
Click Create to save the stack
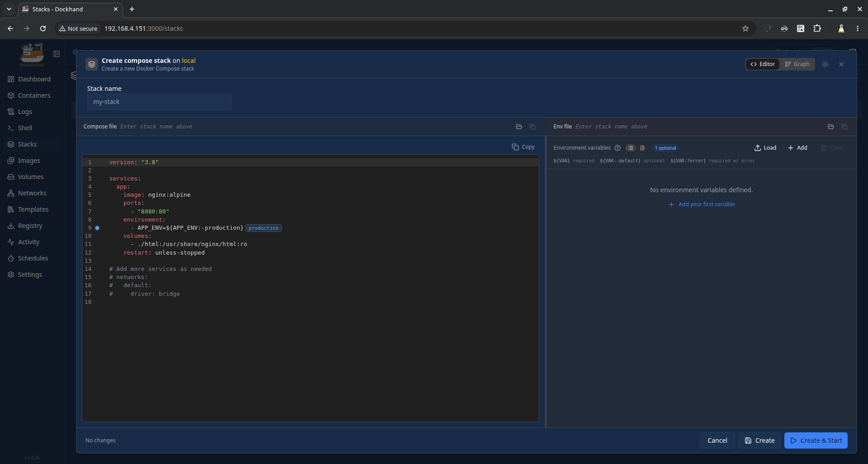759,440
